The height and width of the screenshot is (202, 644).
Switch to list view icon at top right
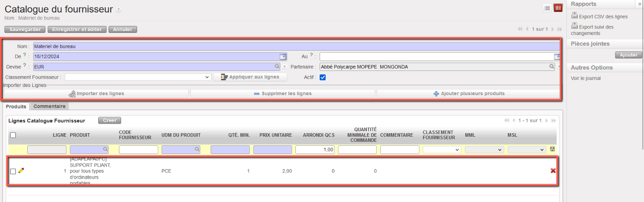click(x=547, y=8)
